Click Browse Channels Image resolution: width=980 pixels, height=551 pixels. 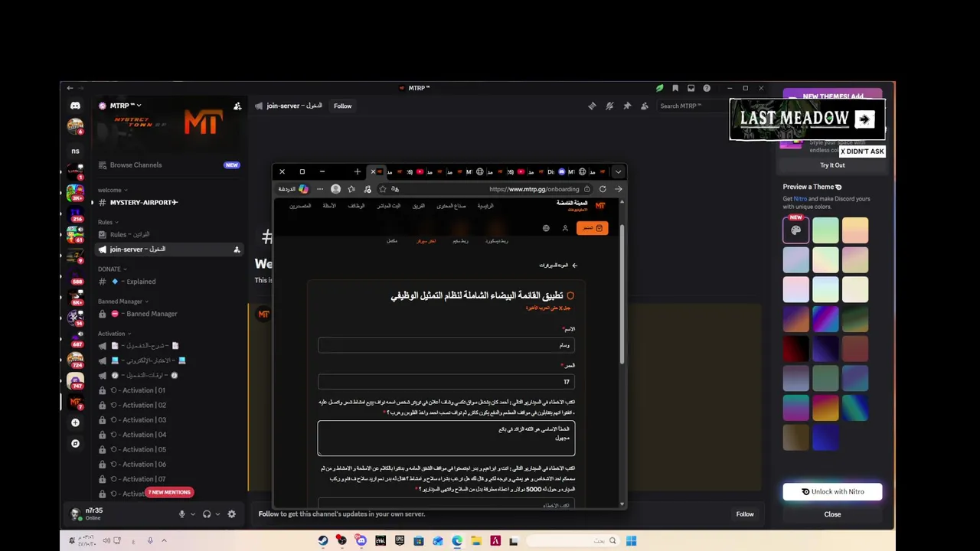pyautogui.click(x=168, y=165)
